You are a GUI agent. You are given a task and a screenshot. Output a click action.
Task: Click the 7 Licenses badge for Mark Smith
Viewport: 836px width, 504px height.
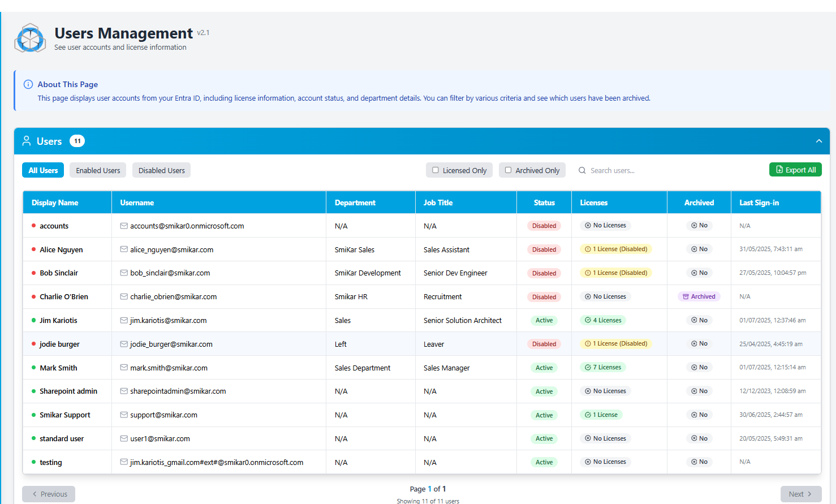coord(603,368)
